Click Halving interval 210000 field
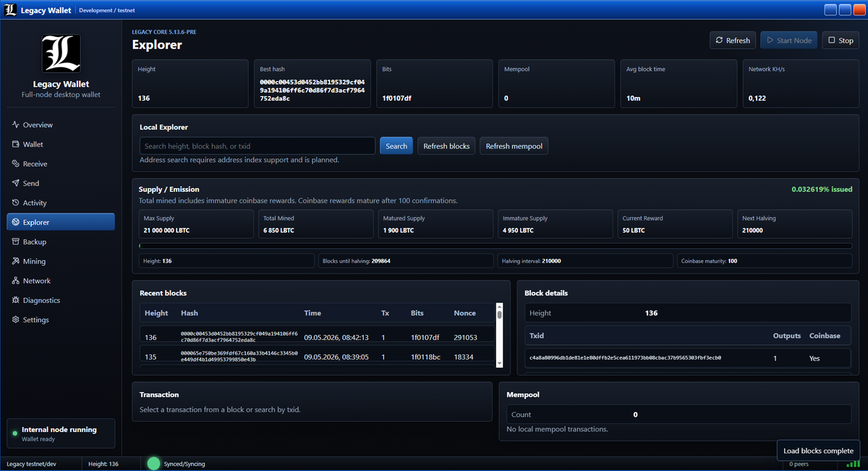This screenshot has height=471, width=868. click(x=585, y=260)
